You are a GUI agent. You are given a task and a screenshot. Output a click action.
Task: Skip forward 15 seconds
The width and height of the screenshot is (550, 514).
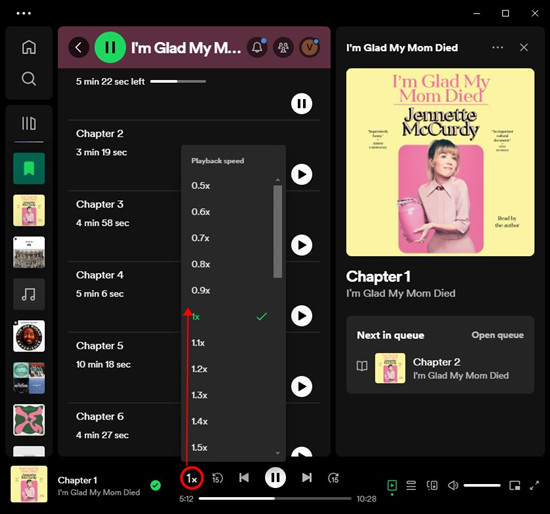click(x=333, y=478)
